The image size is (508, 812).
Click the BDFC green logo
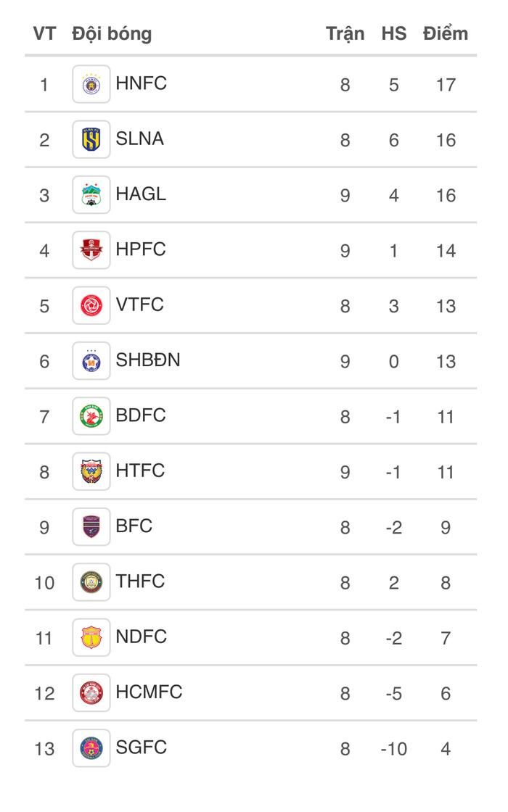point(91,416)
